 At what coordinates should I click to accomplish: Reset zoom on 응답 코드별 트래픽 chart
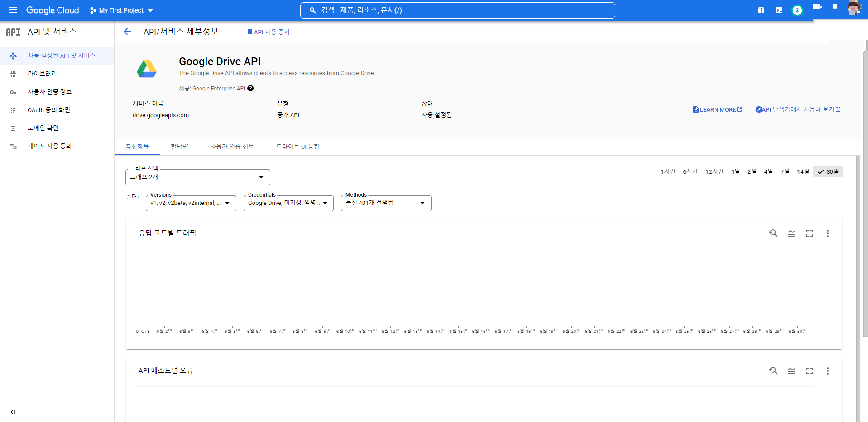773,233
